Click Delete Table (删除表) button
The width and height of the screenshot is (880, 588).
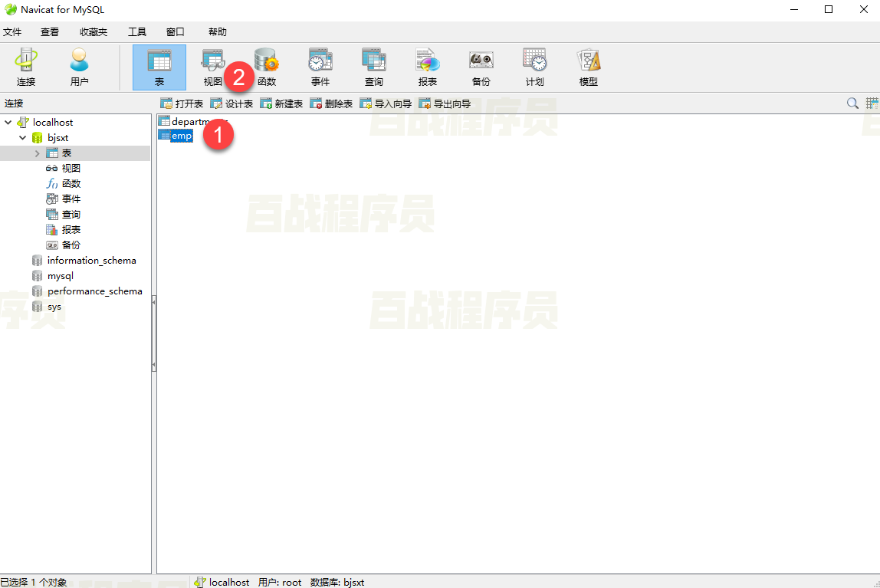[332, 103]
